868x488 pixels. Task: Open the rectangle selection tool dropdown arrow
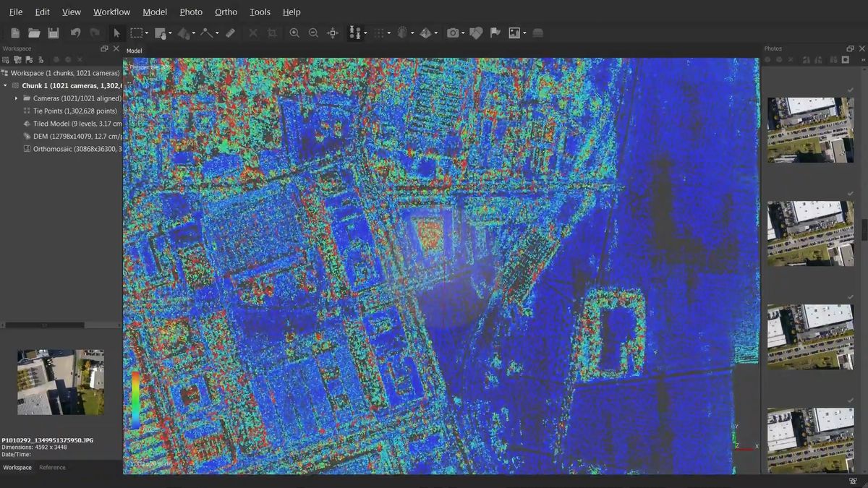147,33
